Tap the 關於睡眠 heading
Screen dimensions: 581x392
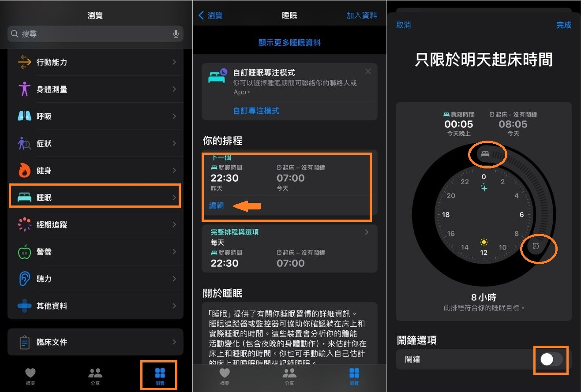tap(222, 293)
